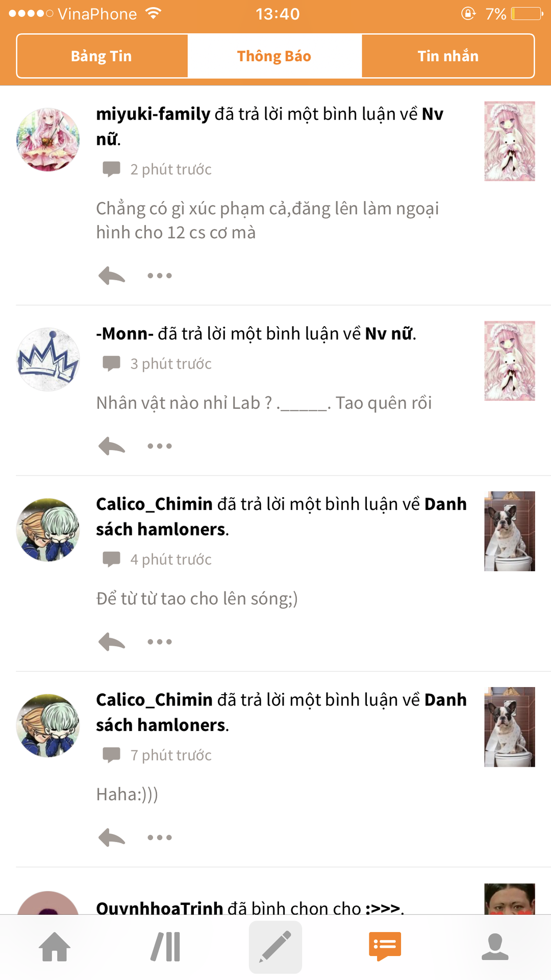Viewport: 551px width, 980px height.
Task: Reply to -Monn-'s comment with arrow
Action: pos(112,446)
